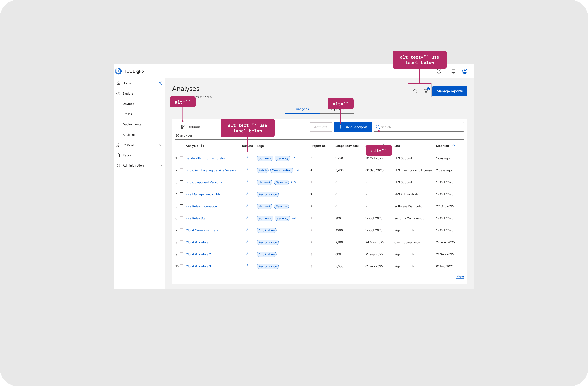Click the Manage reports button
The image size is (588, 386).
[449, 91]
